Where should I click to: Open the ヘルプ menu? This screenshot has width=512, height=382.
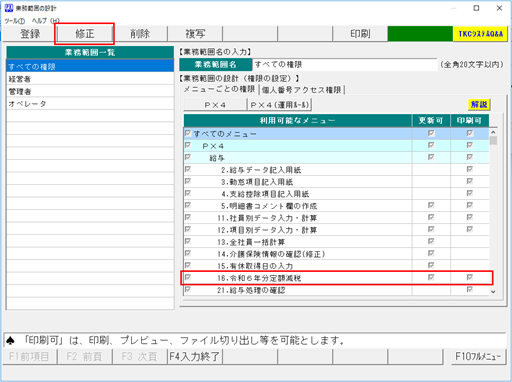(46, 21)
